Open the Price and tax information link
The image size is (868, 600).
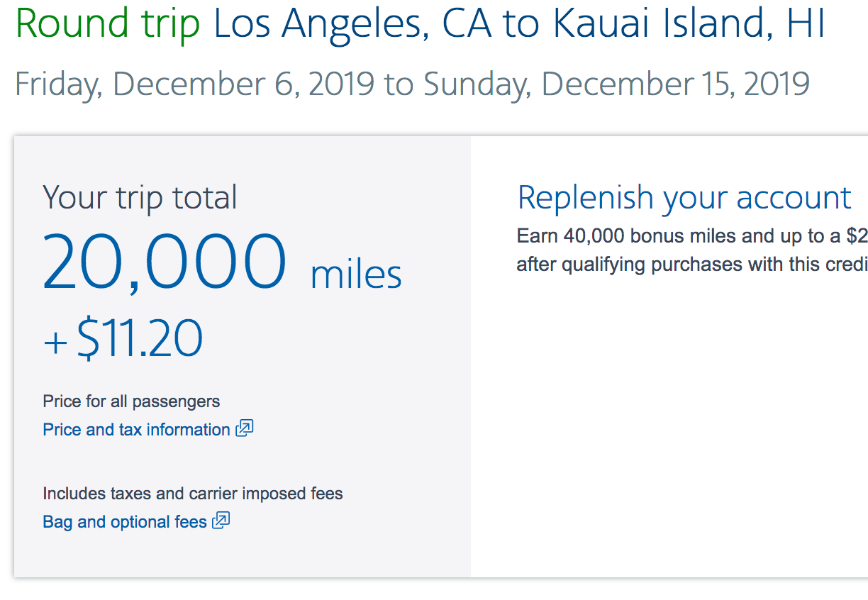coord(136,430)
